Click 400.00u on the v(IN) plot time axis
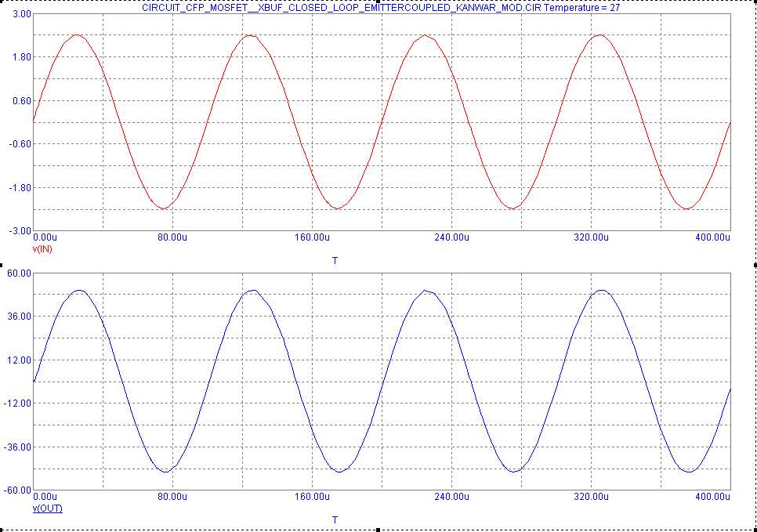 click(712, 237)
